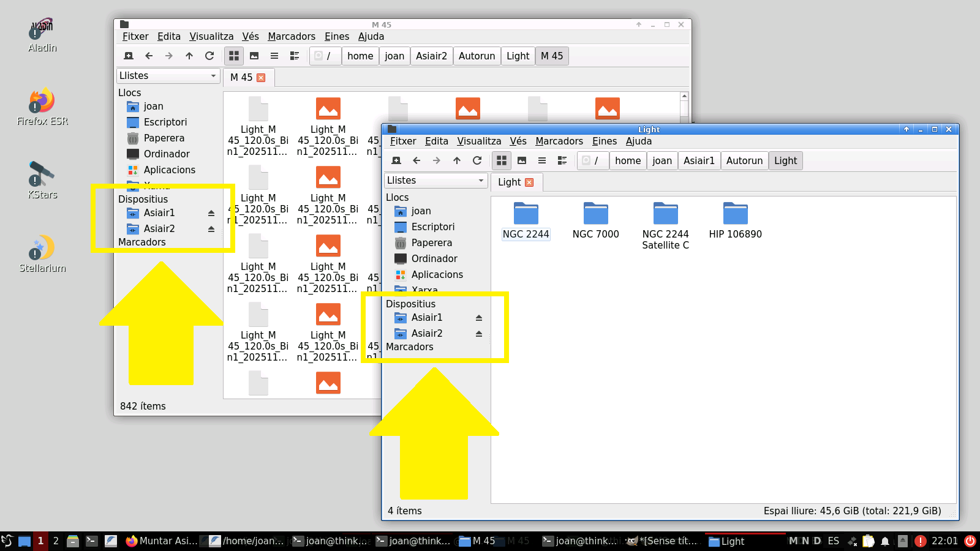
Task: Expand Llistes combo box in M 45 window
Action: [168, 76]
